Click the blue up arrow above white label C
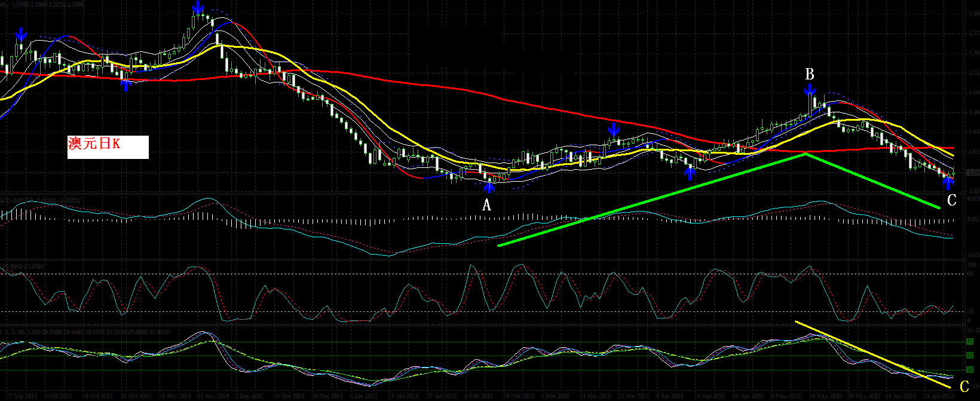The height and width of the screenshot is (401, 980). pyautogui.click(x=948, y=182)
